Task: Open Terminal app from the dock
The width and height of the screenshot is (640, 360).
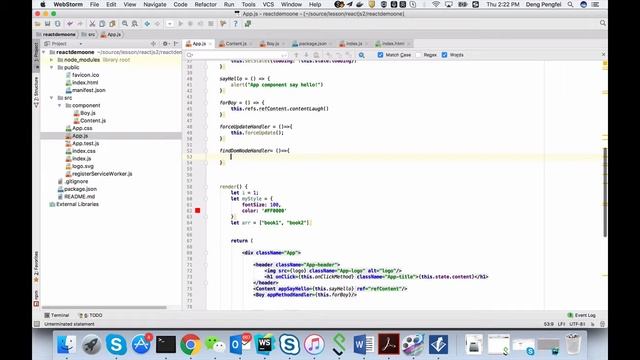Action: (x=166, y=344)
